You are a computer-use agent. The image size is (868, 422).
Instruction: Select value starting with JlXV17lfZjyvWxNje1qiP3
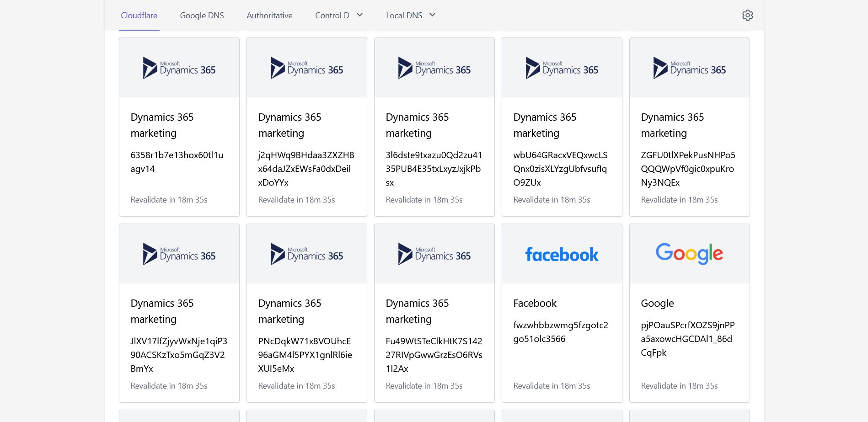click(x=179, y=355)
